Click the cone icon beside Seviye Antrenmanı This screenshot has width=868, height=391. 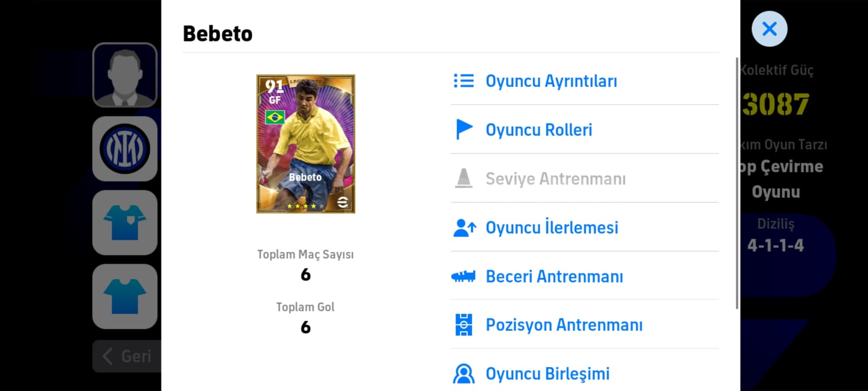tap(464, 178)
